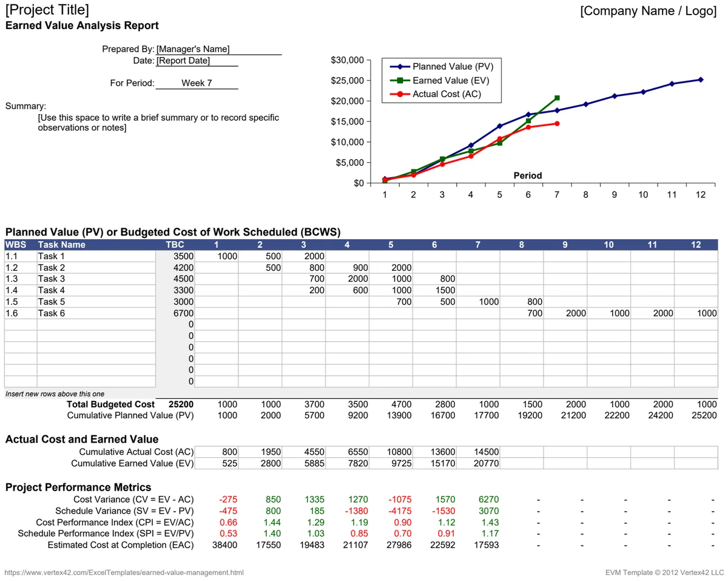Select the Week 7 period field
Screen dimensions: 728x581
pyautogui.click(x=197, y=83)
